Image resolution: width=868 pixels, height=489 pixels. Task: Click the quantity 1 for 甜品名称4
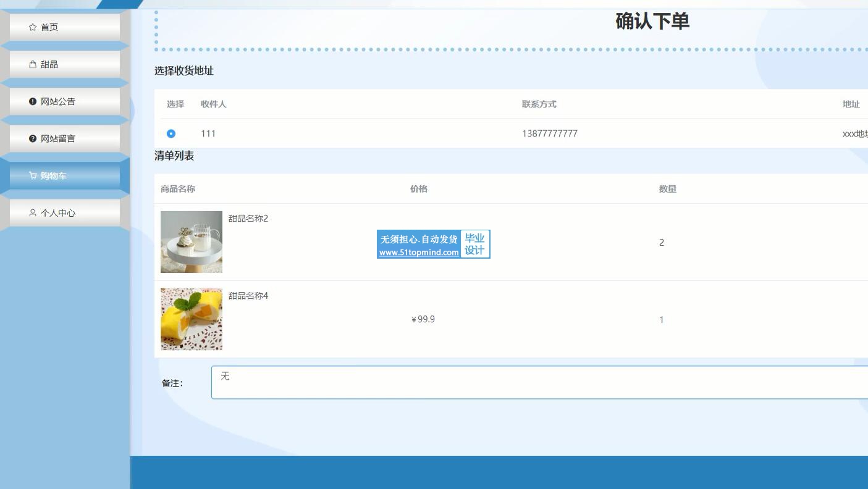[x=662, y=320]
